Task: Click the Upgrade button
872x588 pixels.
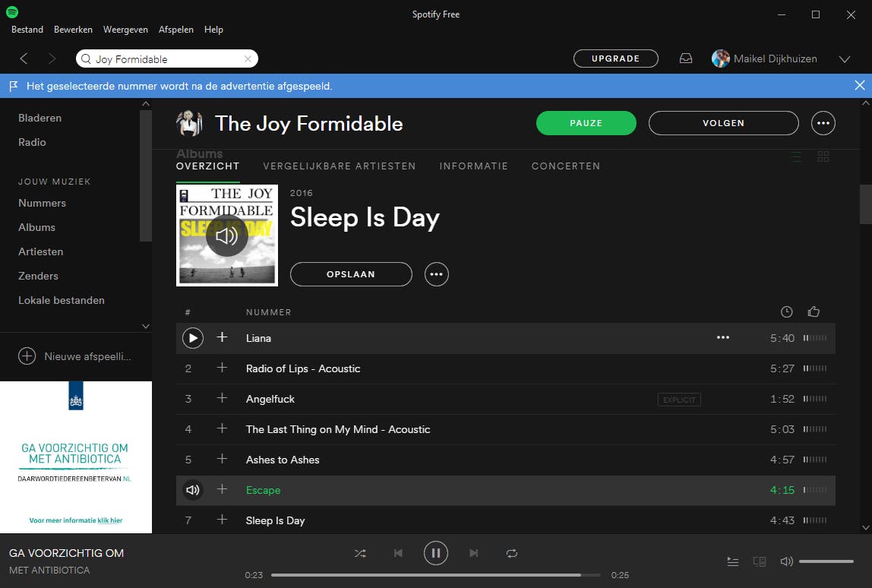Action: click(615, 58)
